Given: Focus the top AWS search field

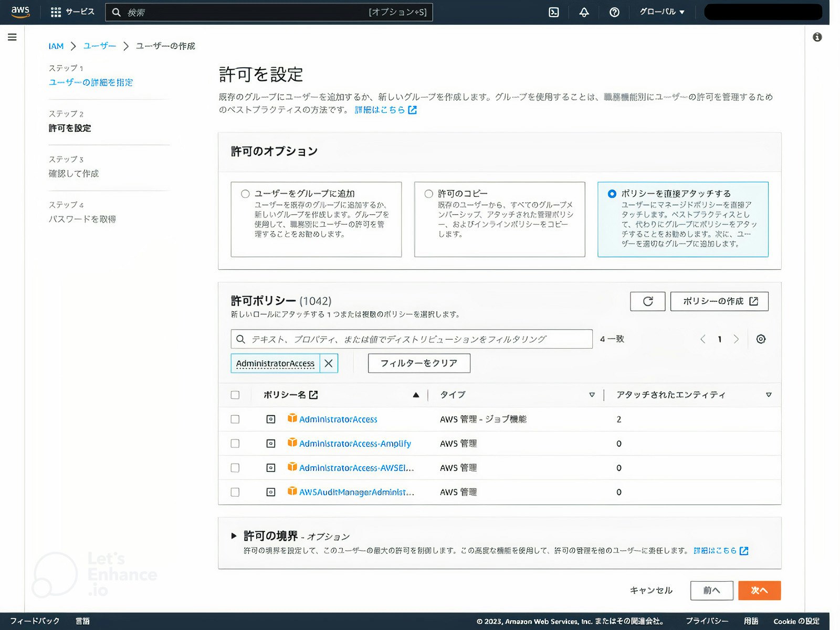Looking at the screenshot, I should click(269, 12).
